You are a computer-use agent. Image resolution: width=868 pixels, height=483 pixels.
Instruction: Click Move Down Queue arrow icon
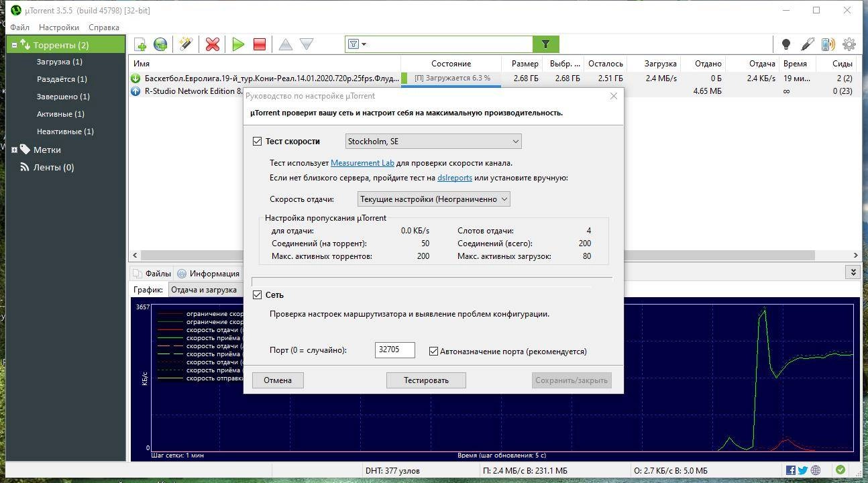point(307,44)
